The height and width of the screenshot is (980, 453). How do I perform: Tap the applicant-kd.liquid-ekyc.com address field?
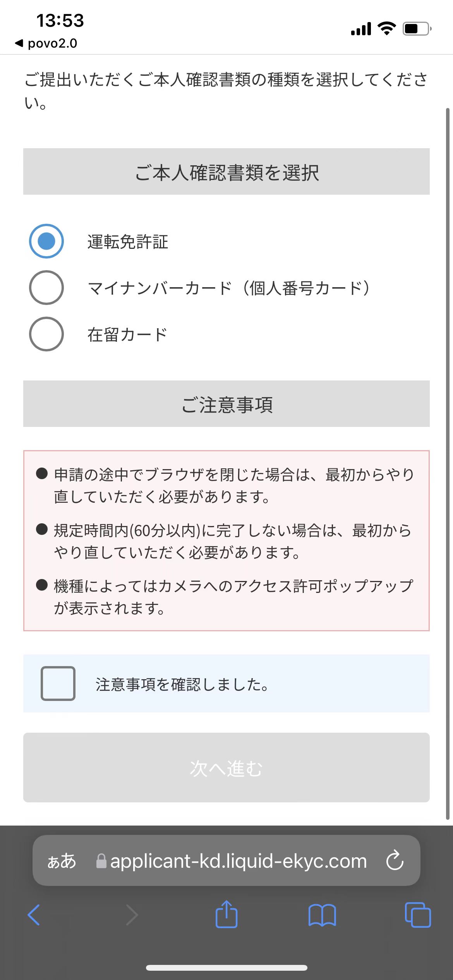[238, 861]
